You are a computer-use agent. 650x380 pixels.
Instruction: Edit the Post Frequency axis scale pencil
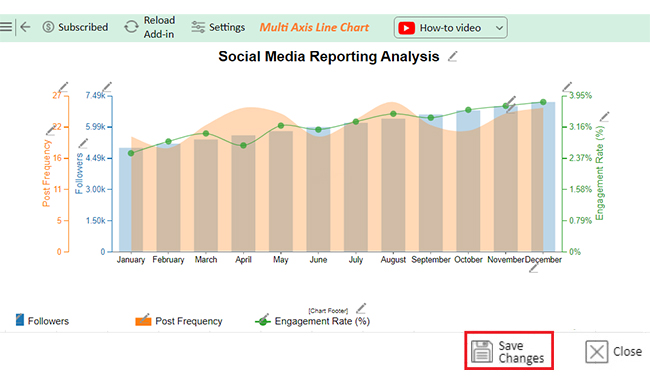coord(63,87)
